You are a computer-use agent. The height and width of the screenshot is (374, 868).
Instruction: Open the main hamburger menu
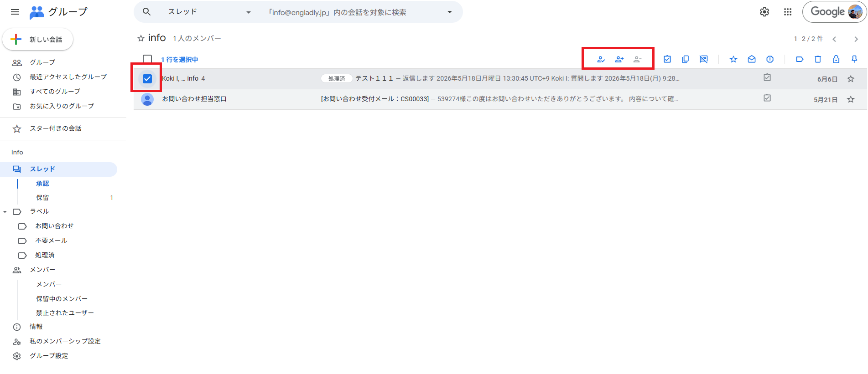click(x=15, y=12)
